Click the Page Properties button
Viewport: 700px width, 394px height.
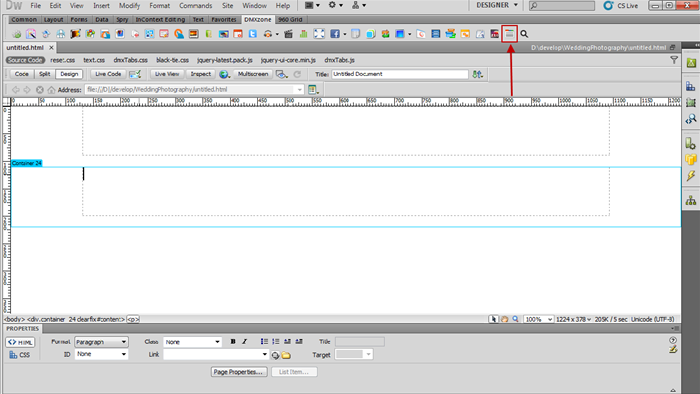click(x=239, y=372)
